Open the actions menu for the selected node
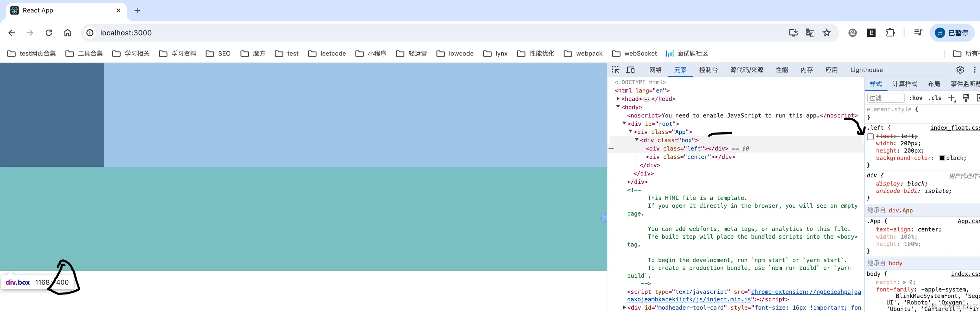This screenshot has width=980, height=312. [611, 149]
